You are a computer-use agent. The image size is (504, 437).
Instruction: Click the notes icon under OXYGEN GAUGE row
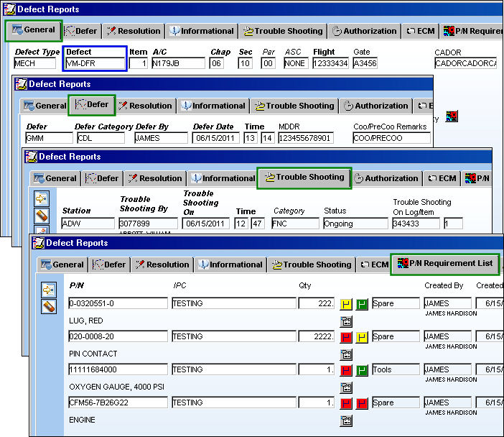346,387
